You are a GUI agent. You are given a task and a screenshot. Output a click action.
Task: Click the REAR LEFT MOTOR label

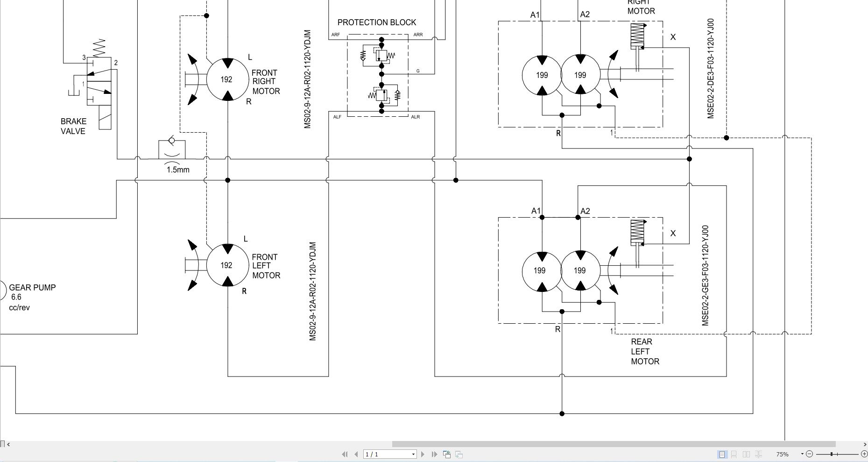[645, 351]
